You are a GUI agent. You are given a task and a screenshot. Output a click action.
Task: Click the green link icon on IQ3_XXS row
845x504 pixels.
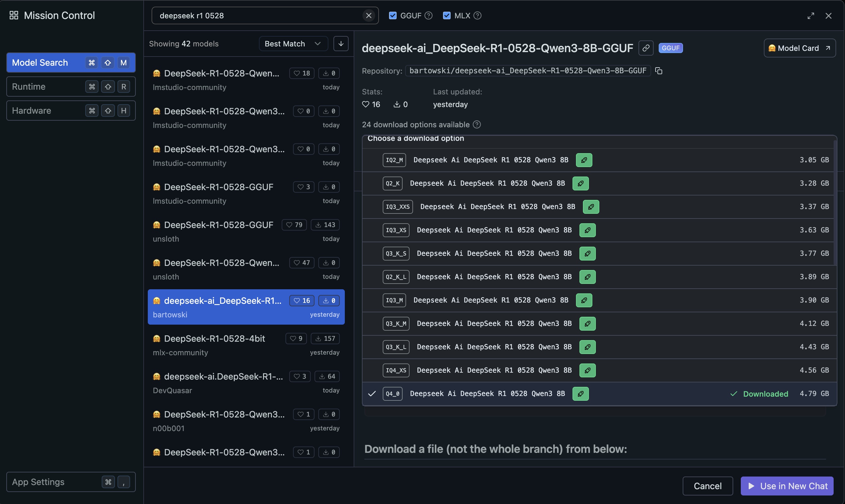pyautogui.click(x=591, y=207)
